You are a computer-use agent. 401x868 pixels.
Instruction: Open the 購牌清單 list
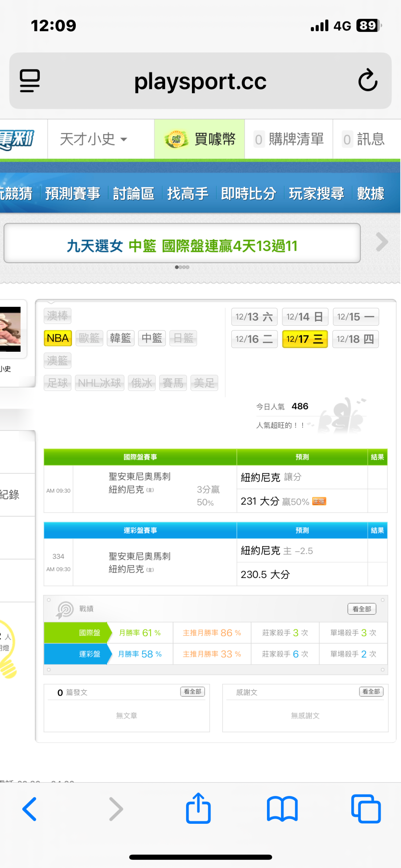point(288,139)
